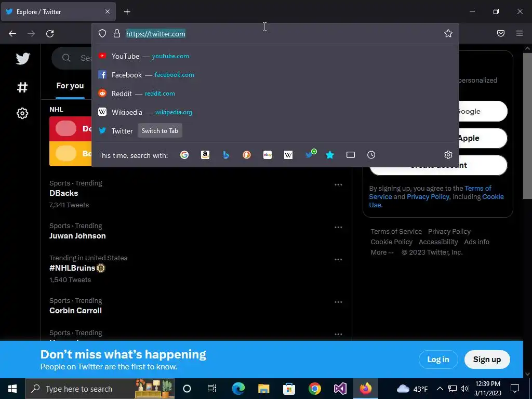
Task: Open a new tab with plus button
Action: tap(127, 12)
